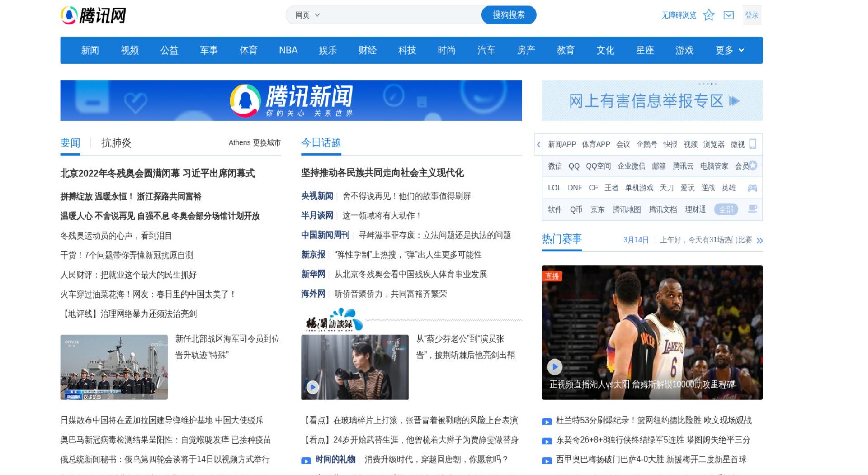This screenshot has width=868, height=475.
Task: Switch to the 抗肺炎 tab
Action: [116, 143]
